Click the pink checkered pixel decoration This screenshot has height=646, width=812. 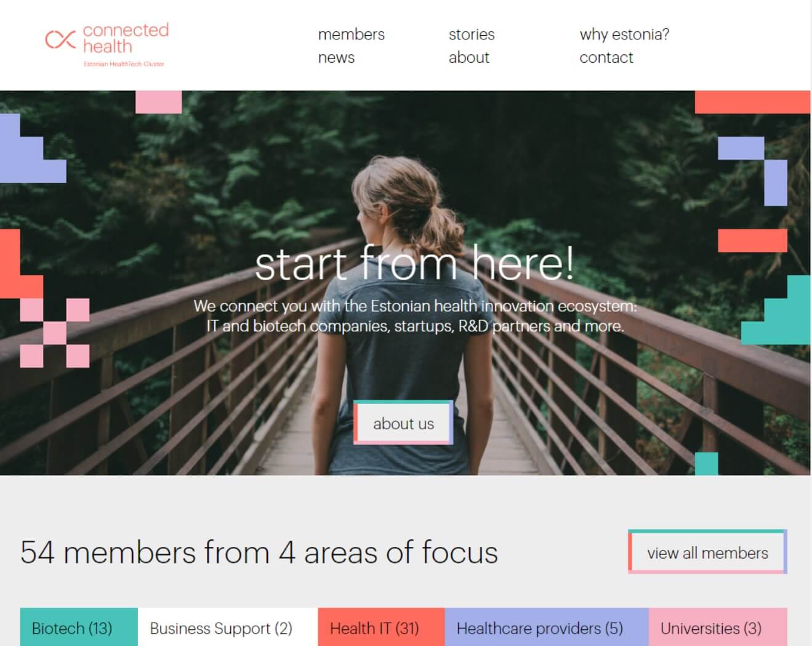(55, 333)
